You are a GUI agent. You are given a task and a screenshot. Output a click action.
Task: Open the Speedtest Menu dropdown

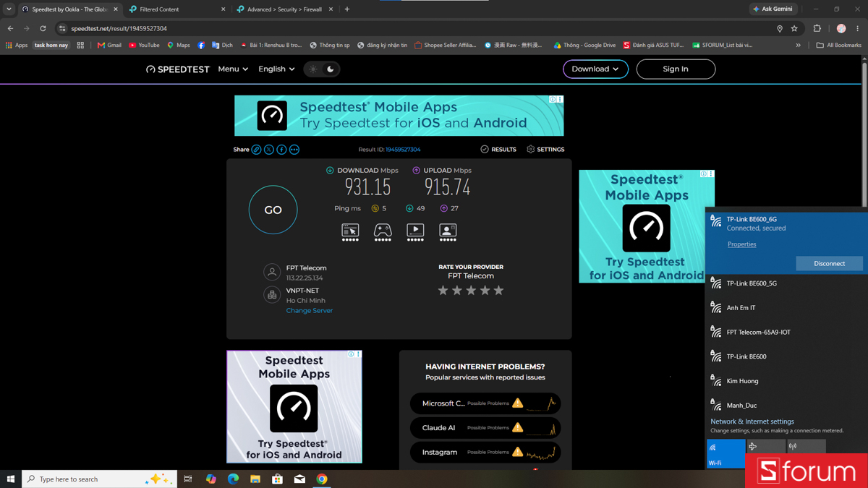click(233, 69)
